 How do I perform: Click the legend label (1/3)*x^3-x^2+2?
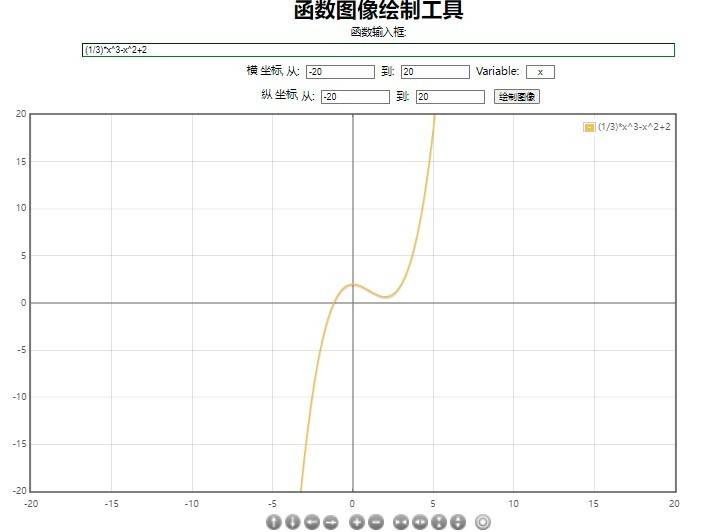point(634,127)
